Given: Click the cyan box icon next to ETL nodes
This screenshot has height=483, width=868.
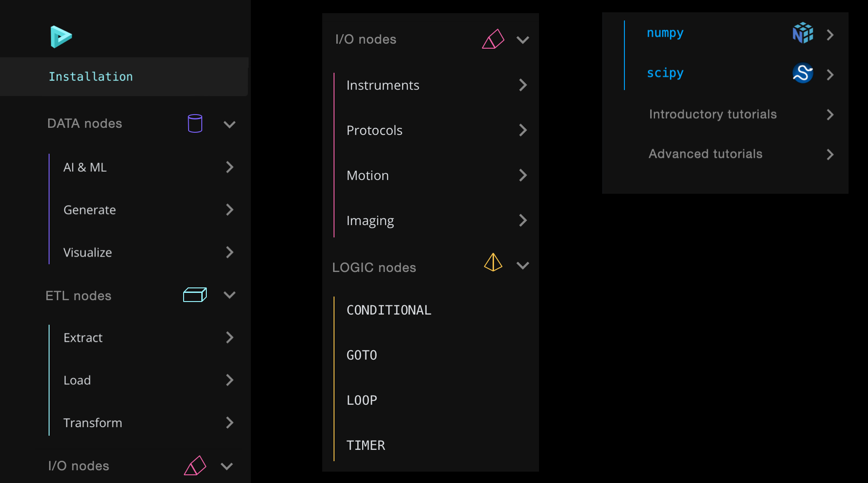Looking at the screenshot, I should click(x=195, y=295).
